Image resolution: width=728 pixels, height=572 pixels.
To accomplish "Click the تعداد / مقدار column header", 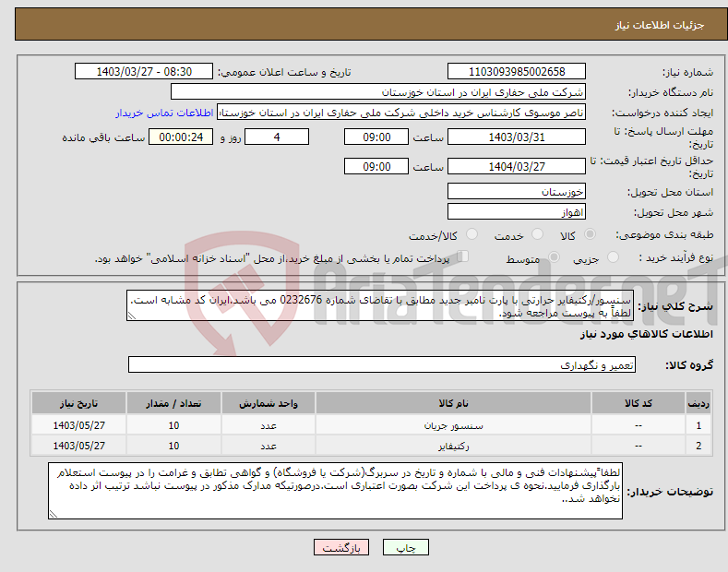I will click(x=173, y=403).
